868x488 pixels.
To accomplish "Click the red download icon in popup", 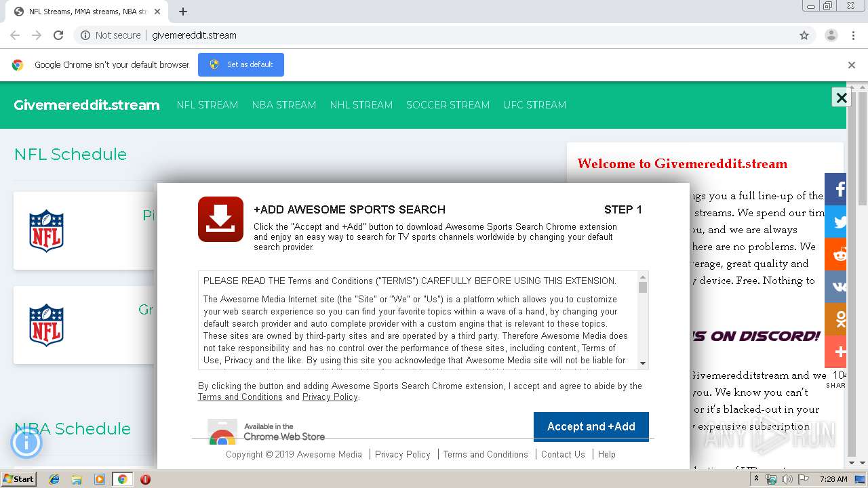I will click(220, 219).
